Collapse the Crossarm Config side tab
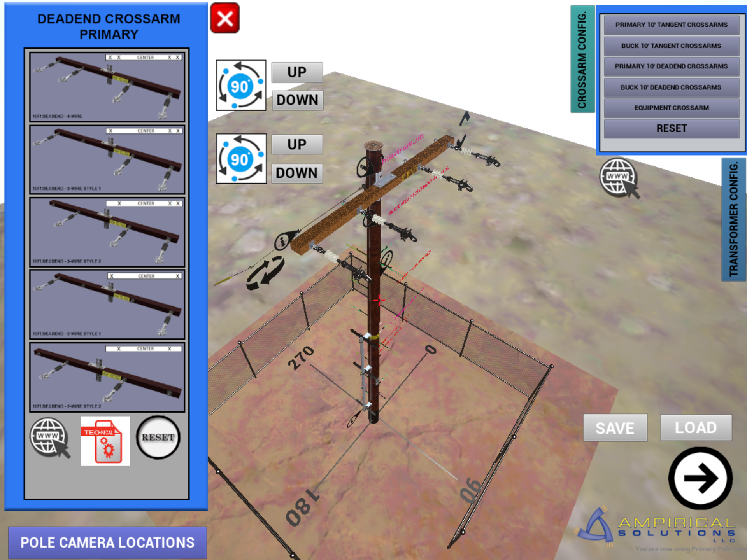Screen dimensions: 747x560 coord(582,59)
